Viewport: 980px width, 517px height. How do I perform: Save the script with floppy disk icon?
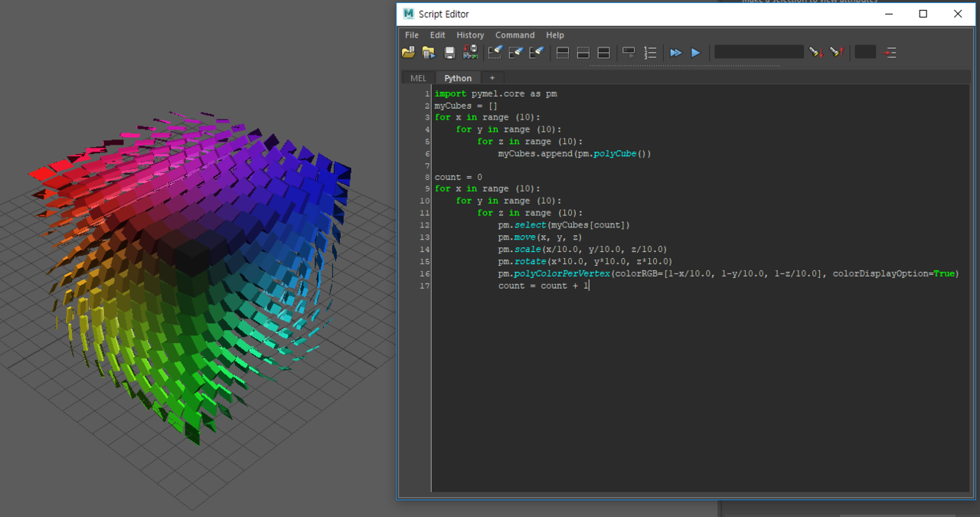point(449,53)
